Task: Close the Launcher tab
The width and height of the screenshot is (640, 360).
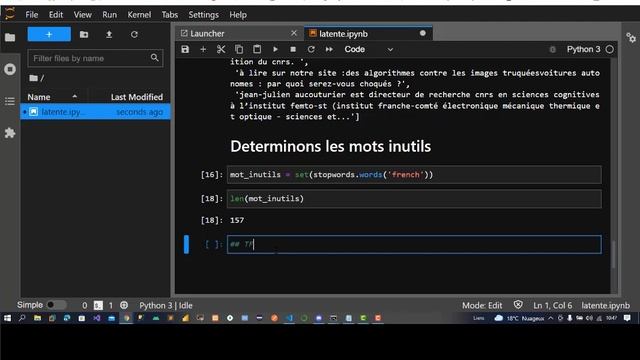Action: [294, 33]
